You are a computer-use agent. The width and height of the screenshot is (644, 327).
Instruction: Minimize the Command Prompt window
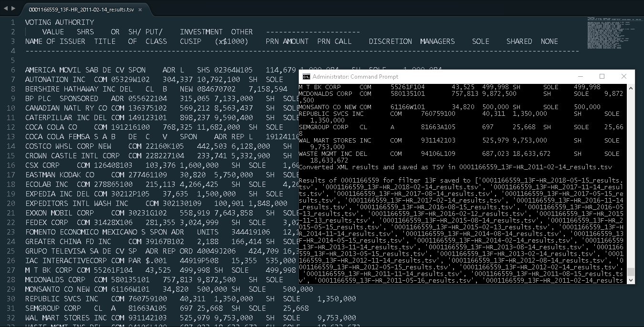coord(580,76)
